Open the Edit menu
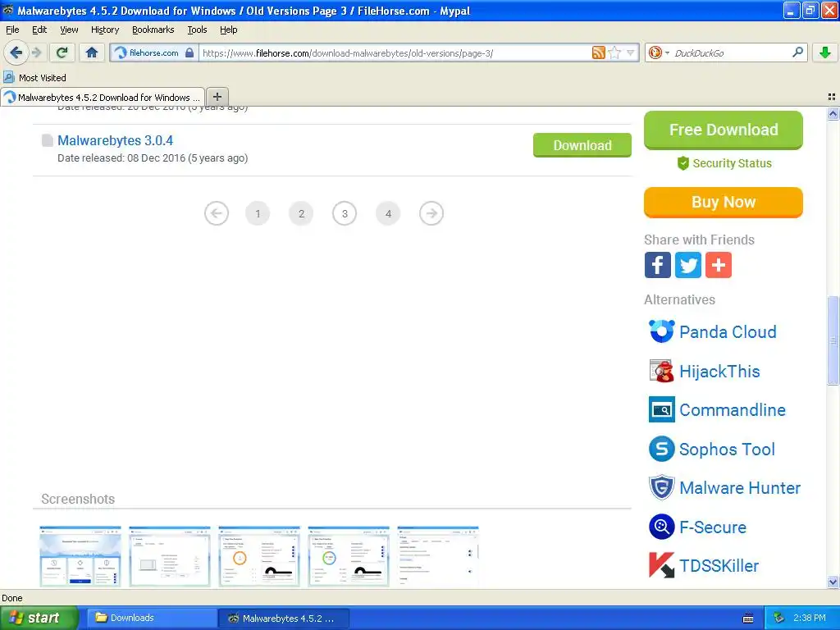 (x=39, y=30)
